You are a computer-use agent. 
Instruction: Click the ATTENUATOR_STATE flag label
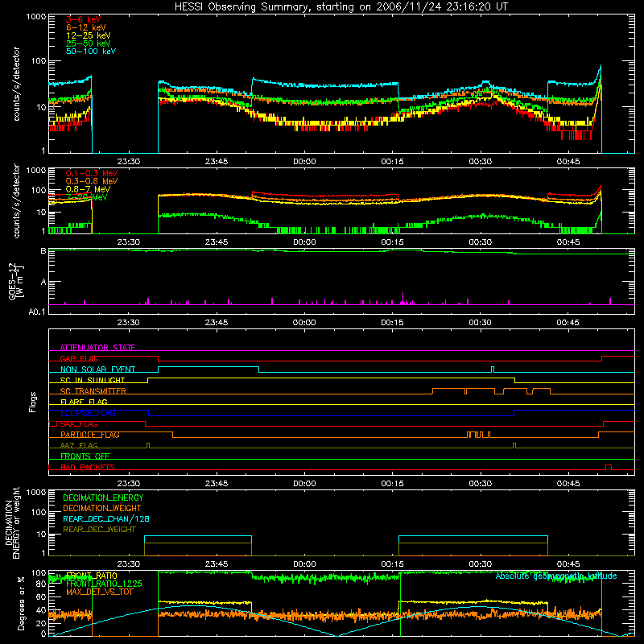click(x=97, y=348)
